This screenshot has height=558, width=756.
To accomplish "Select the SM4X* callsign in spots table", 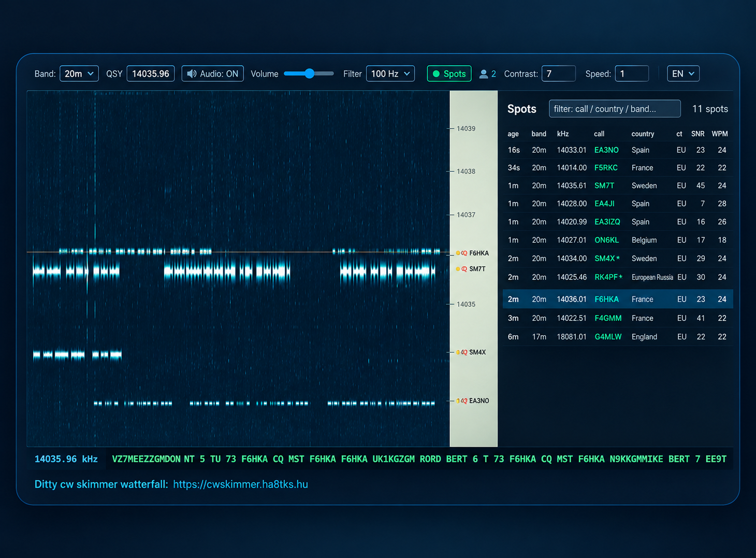I will [607, 259].
